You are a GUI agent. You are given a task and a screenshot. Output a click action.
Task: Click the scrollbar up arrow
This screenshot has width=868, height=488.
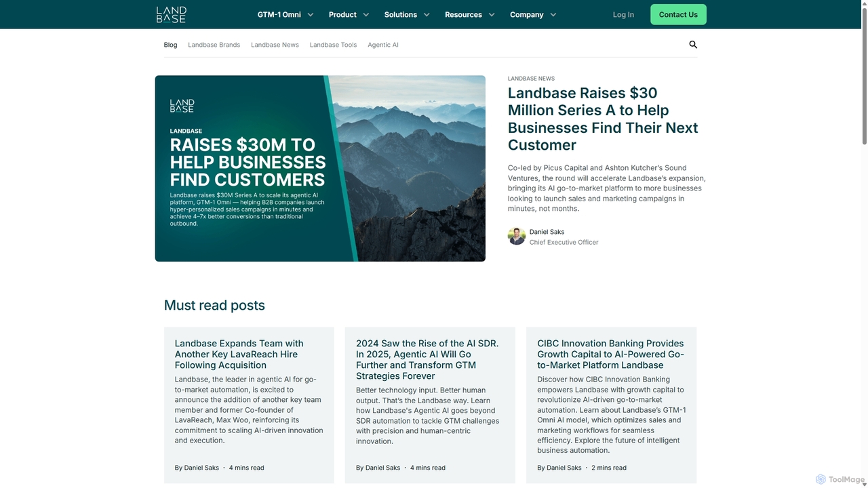pyautogui.click(x=864, y=4)
